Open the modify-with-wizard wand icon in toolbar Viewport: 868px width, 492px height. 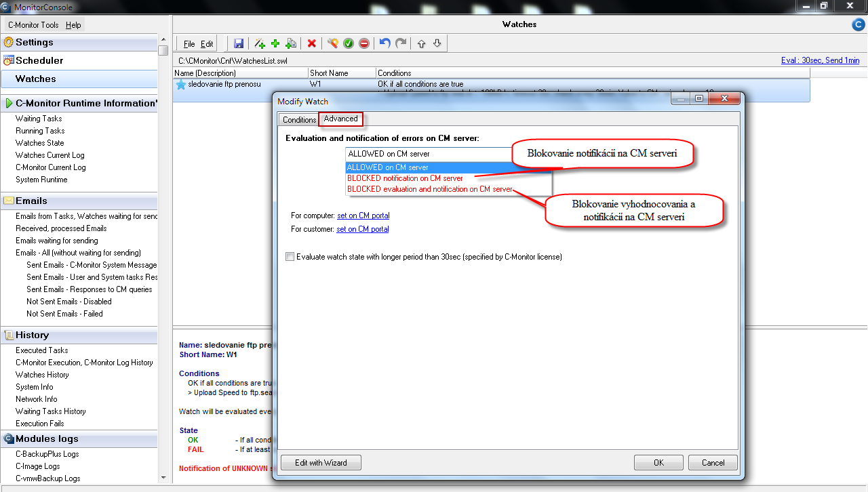332,43
